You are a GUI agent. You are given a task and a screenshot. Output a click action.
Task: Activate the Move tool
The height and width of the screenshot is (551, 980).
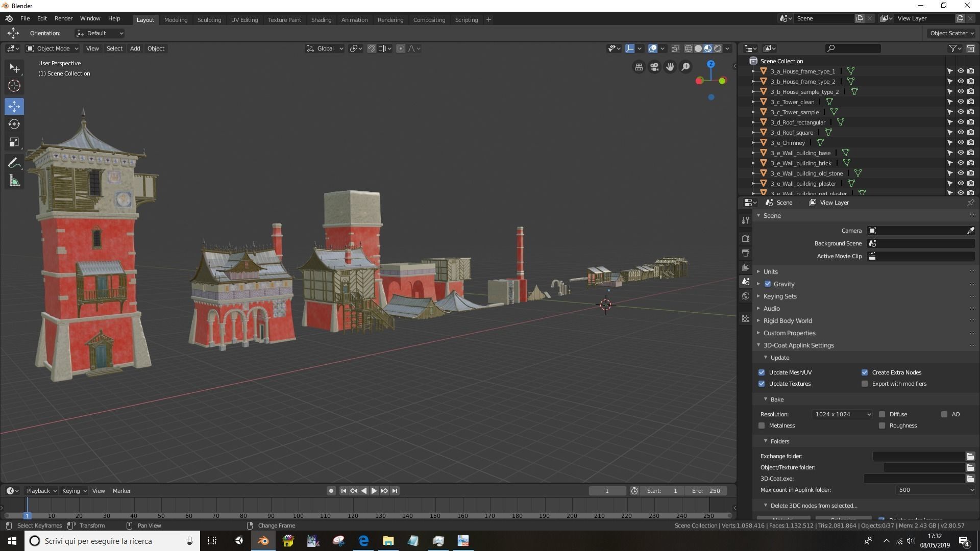click(14, 106)
